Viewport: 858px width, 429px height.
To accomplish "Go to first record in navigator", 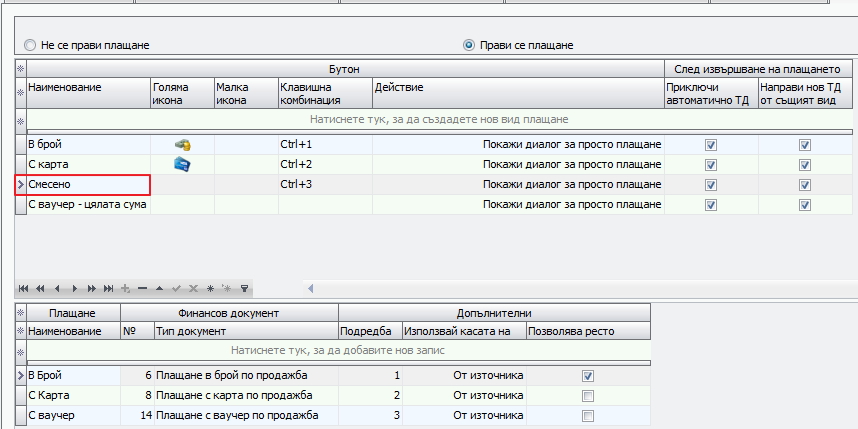I will pos(23,288).
